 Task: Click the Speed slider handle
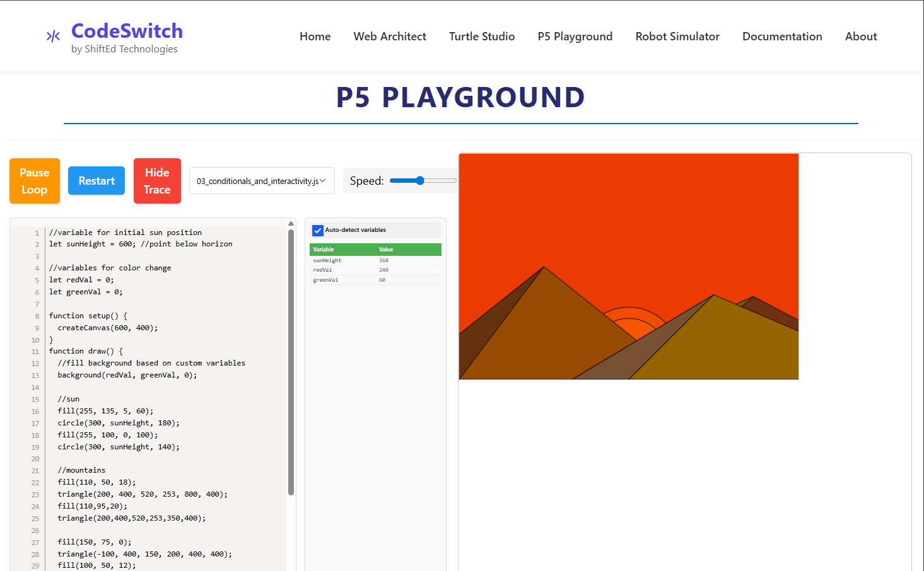click(x=420, y=181)
